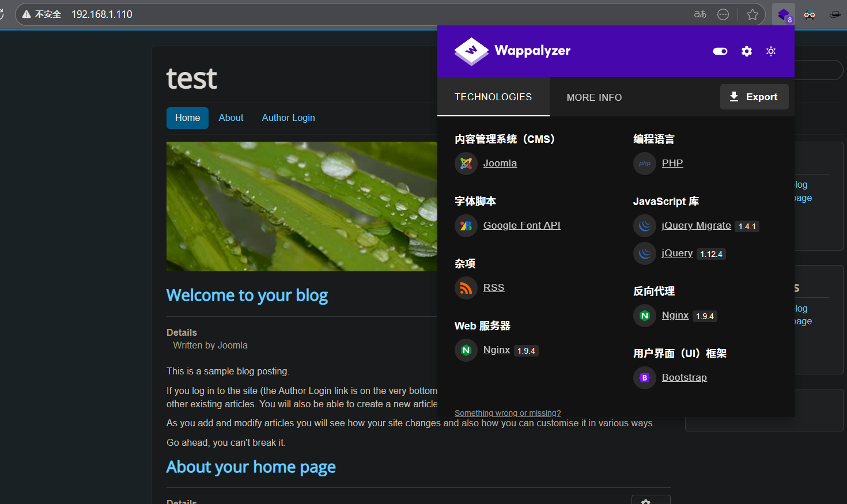Switch Wappalyzer light/dark theme icon
The width and height of the screenshot is (847, 504).
(771, 51)
